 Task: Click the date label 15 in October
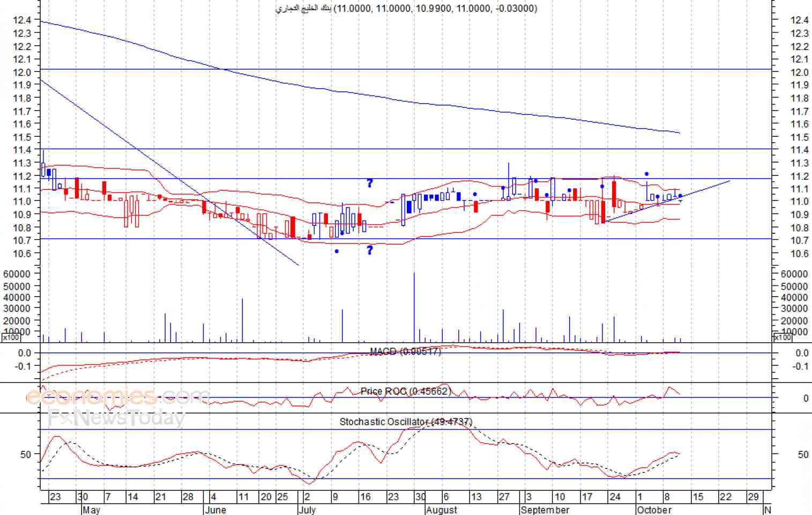point(698,497)
